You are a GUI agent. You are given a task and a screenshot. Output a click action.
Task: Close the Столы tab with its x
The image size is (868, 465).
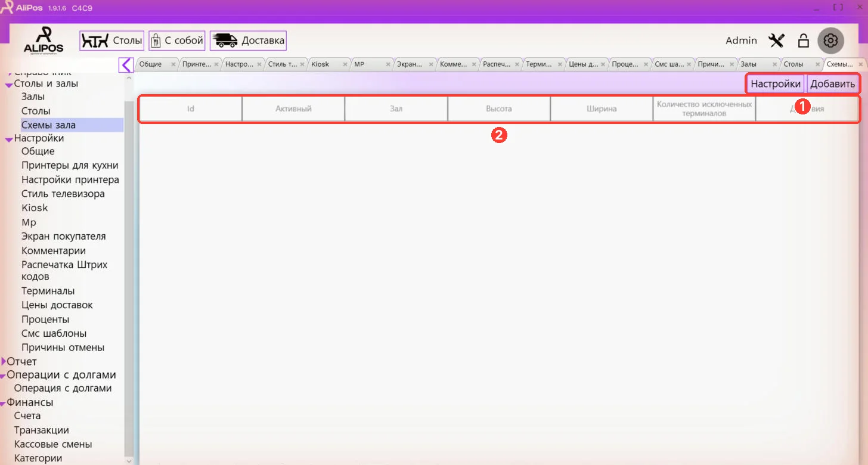pyautogui.click(x=817, y=64)
